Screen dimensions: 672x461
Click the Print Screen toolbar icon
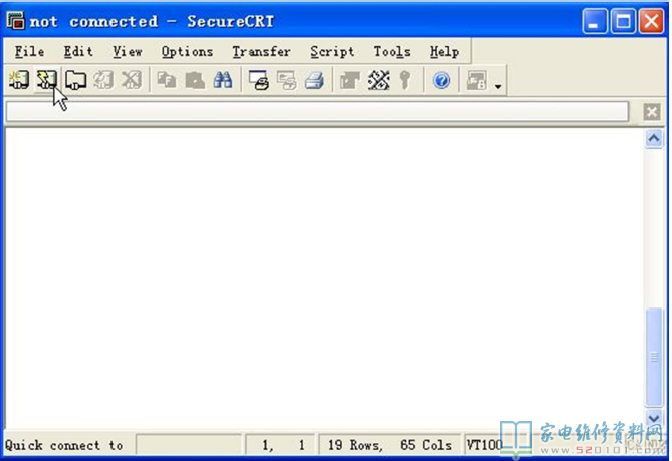pos(259,80)
